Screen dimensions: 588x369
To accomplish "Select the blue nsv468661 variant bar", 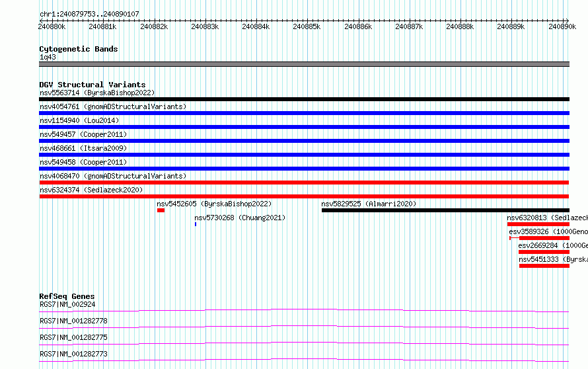I will tap(304, 155).
